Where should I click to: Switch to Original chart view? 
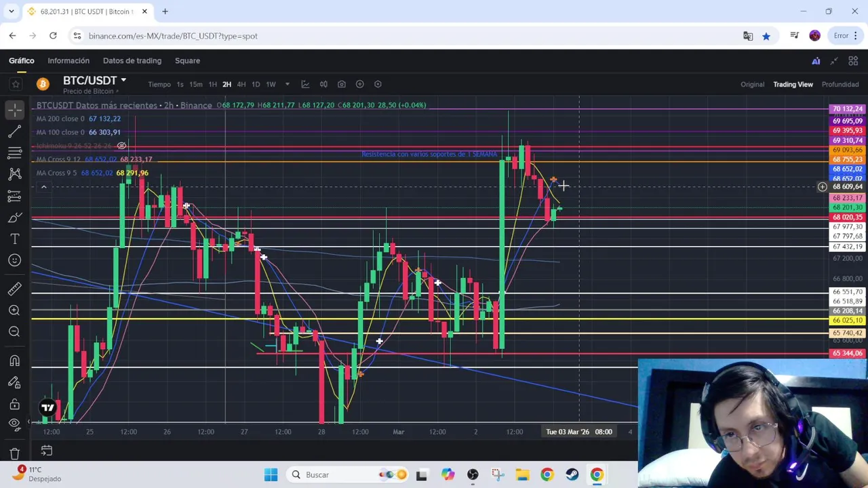(x=752, y=84)
